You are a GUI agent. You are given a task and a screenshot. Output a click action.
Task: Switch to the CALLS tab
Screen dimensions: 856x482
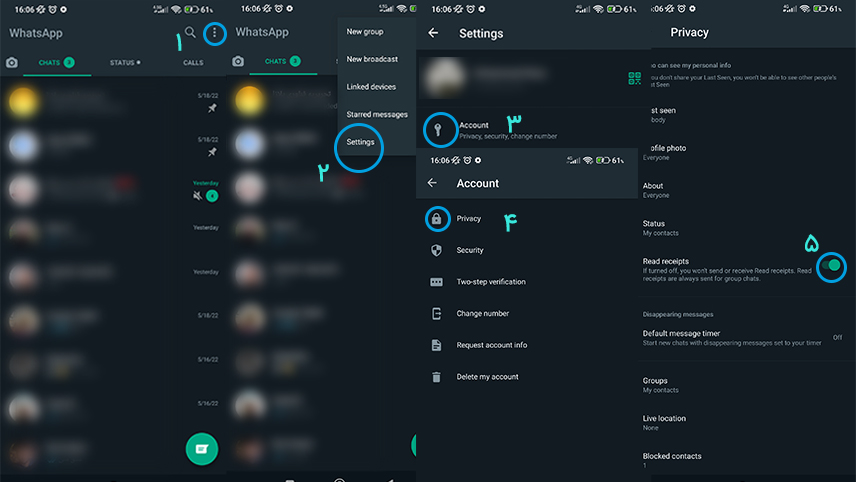click(x=193, y=63)
